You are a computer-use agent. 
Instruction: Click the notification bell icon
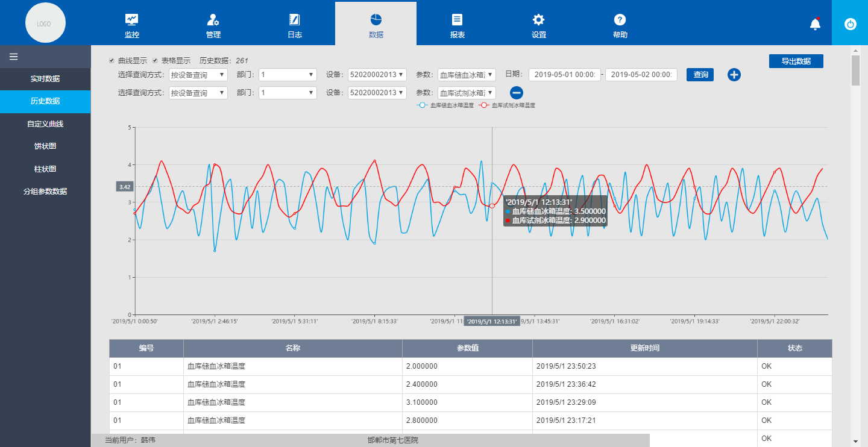click(815, 24)
